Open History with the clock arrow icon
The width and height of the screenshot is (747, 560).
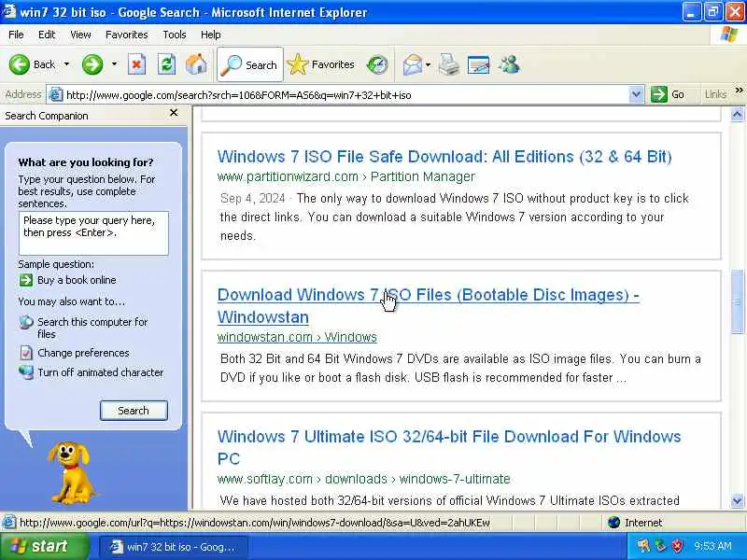[377, 64]
